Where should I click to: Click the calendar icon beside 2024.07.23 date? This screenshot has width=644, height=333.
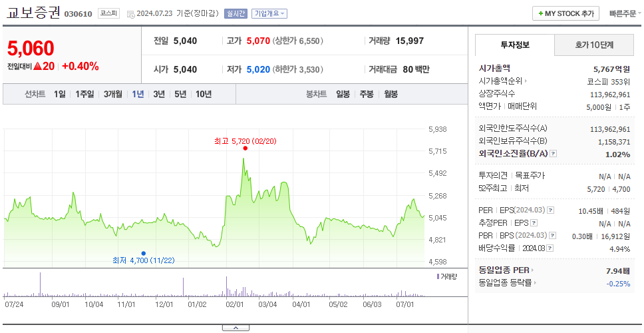(x=130, y=14)
